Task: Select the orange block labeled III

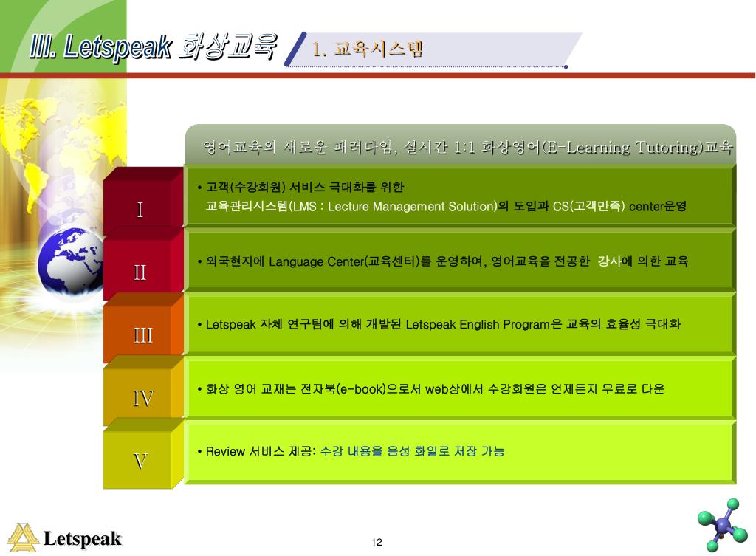Action: pos(142,328)
